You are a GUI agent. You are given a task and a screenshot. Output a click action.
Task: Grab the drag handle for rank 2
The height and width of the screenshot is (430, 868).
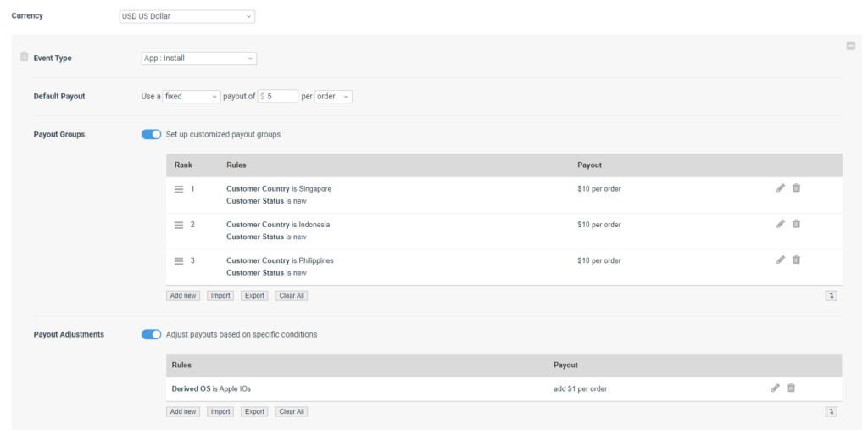tap(179, 225)
